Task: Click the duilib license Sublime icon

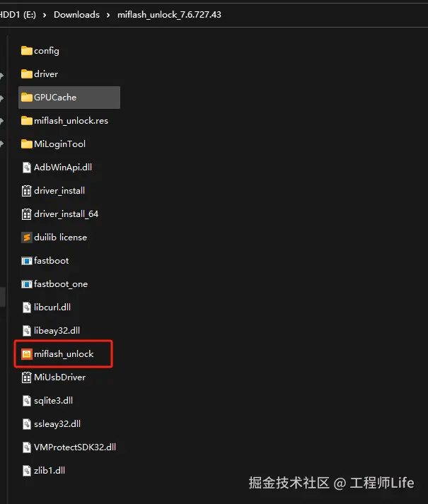Action: [x=27, y=238]
